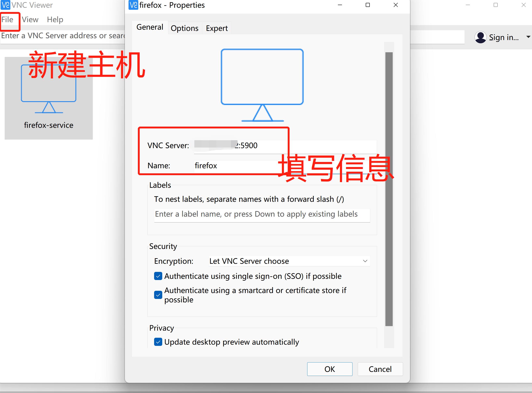Click the firefox-service label text
532x393 pixels.
click(49, 125)
